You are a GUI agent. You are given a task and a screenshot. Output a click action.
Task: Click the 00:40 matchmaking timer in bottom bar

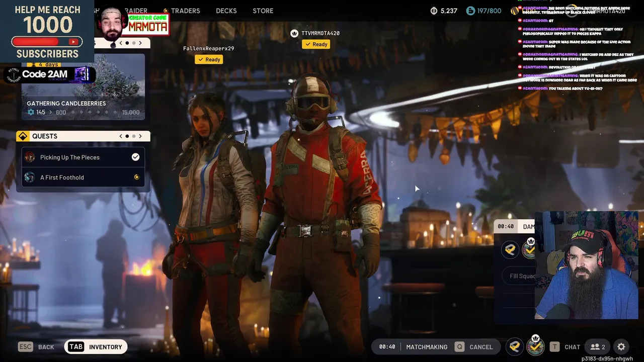click(387, 347)
